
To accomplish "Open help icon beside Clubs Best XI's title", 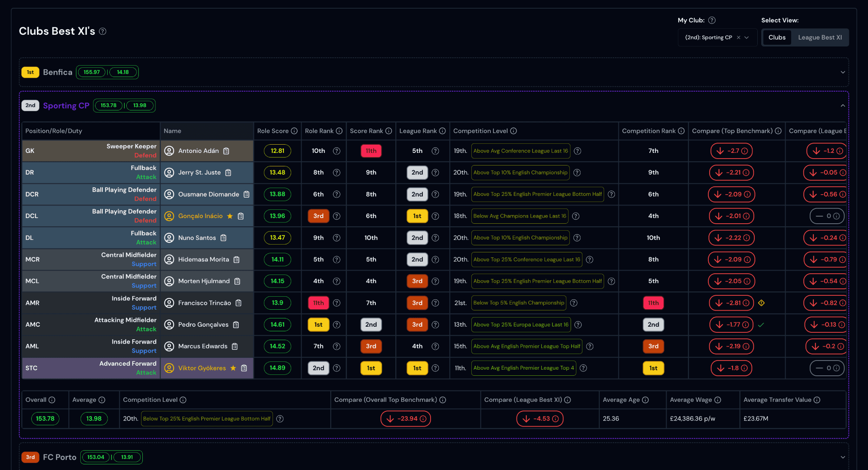I will (102, 31).
